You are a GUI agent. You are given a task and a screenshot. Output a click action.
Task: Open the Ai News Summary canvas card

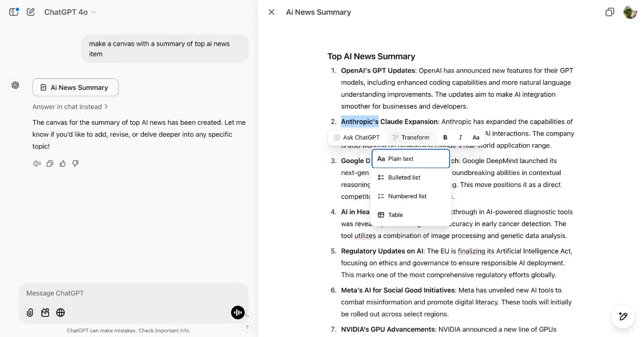click(x=75, y=87)
